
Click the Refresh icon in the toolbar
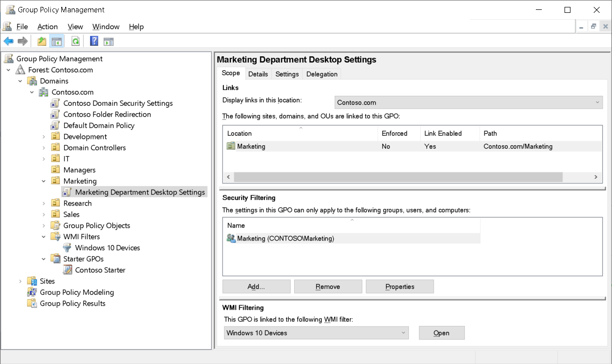75,41
